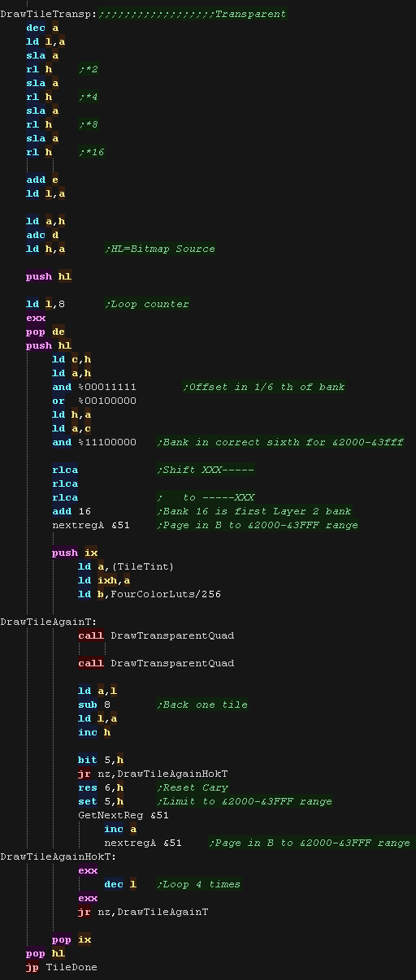Viewport: 416px width, 980px height.
Task: Click the 'bit 5,h' instruction
Action: coord(101,760)
